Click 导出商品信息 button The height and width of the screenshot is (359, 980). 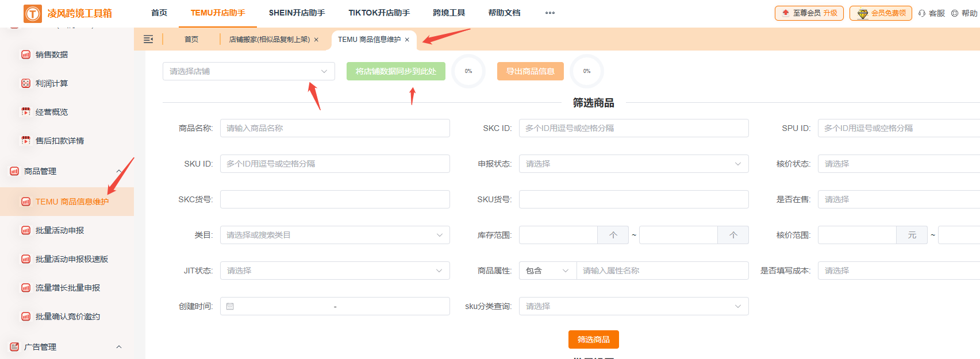[531, 71]
